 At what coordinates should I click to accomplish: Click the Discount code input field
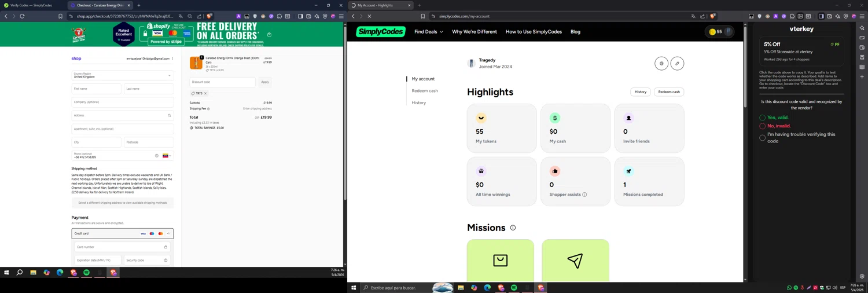(x=222, y=82)
